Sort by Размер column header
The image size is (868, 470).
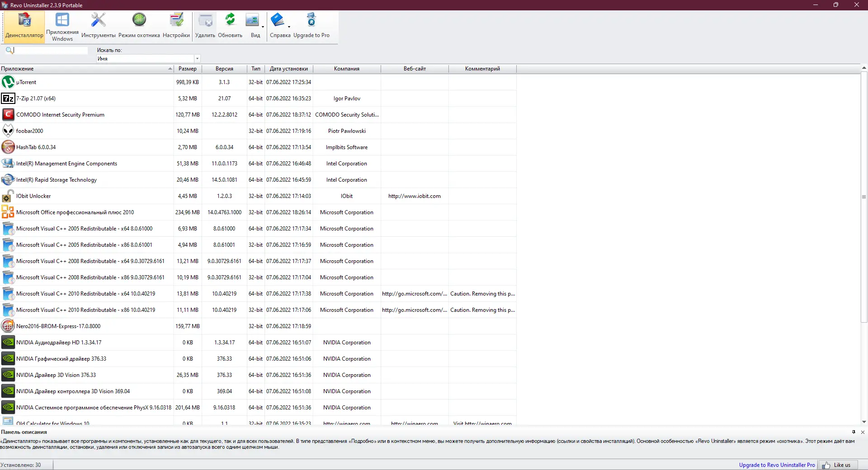point(188,69)
